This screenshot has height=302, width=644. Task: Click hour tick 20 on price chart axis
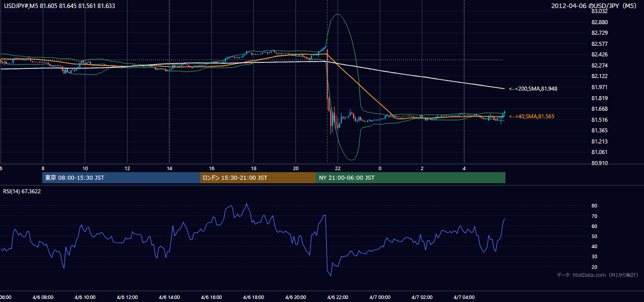296,169
